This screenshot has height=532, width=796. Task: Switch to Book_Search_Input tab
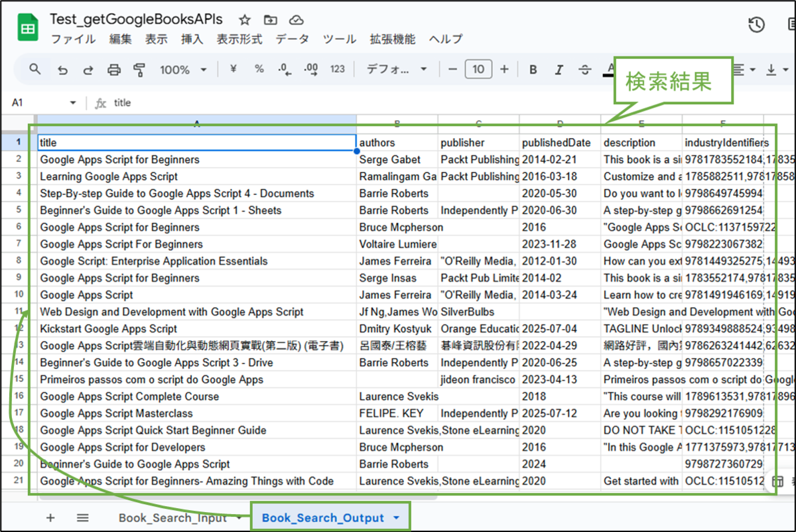coord(172,517)
